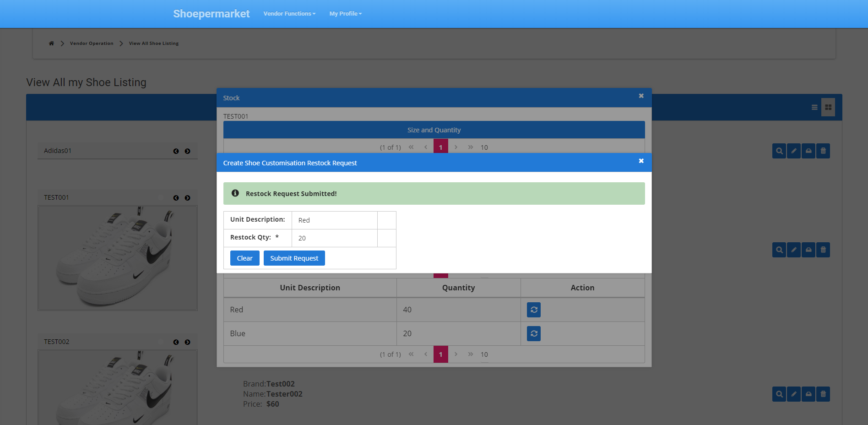This screenshot has height=425, width=868.
Task: Click view (magnifier) icon in TEST002 row
Action: pyautogui.click(x=779, y=394)
